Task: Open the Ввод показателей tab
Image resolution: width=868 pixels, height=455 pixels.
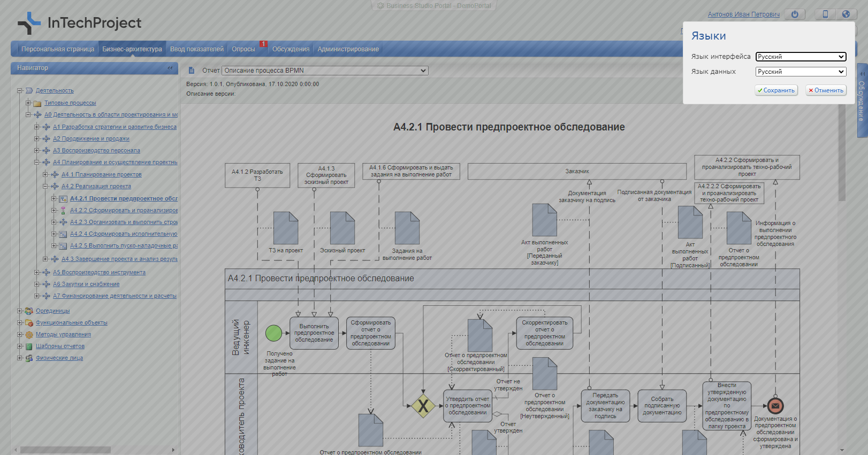Action: 197,49
